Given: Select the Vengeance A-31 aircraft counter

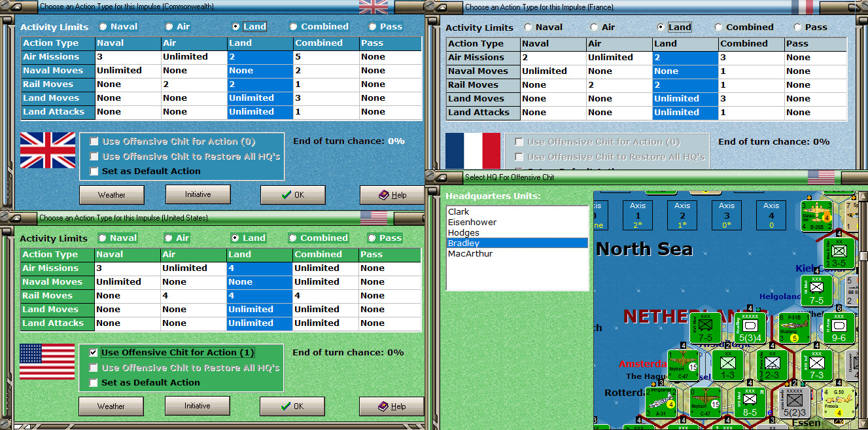Looking at the screenshot, I should (x=661, y=403).
